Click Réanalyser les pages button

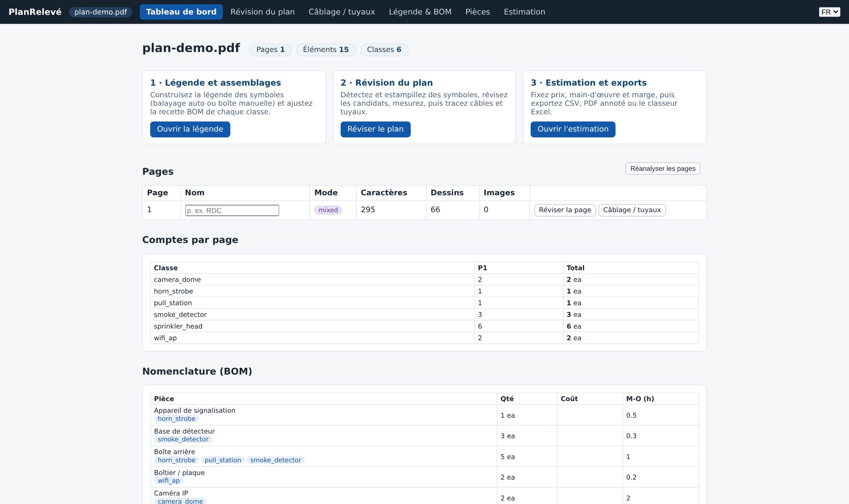pyautogui.click(x=662, y=168)
